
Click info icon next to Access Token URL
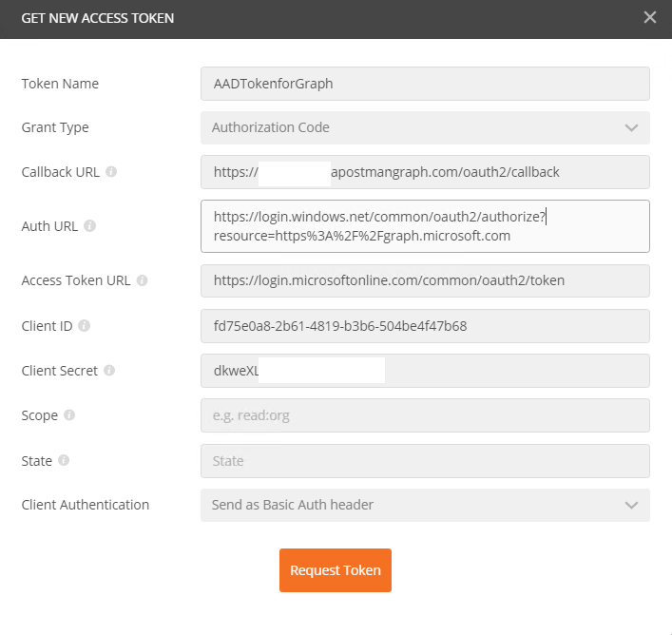pyautogui.click(x=142, y=280)
